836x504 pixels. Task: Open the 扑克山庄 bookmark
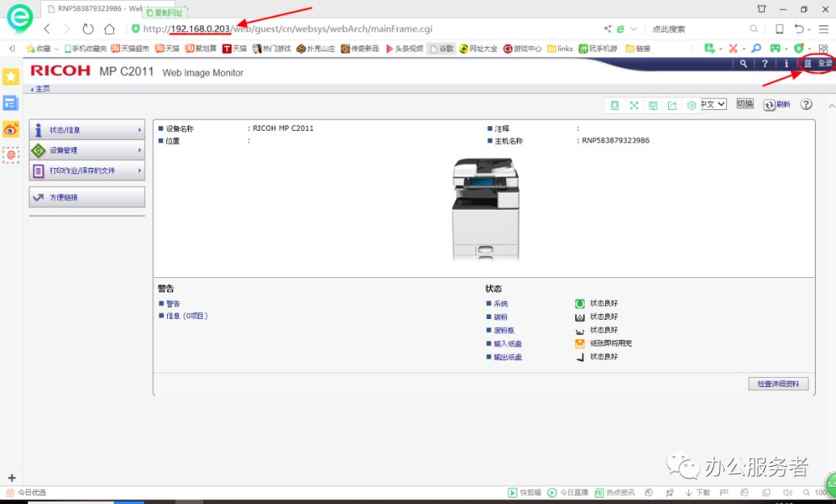pyautogui.click(x=316, y=49)
